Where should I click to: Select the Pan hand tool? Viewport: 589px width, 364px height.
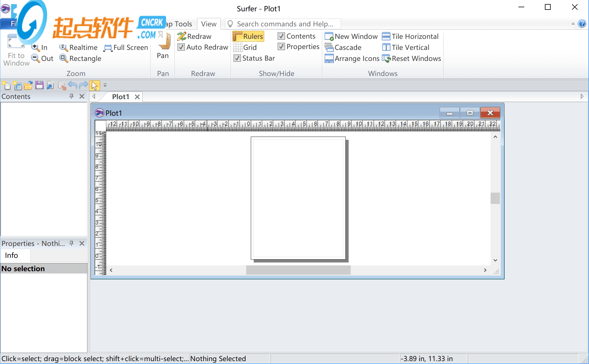[x=163, y=46]
